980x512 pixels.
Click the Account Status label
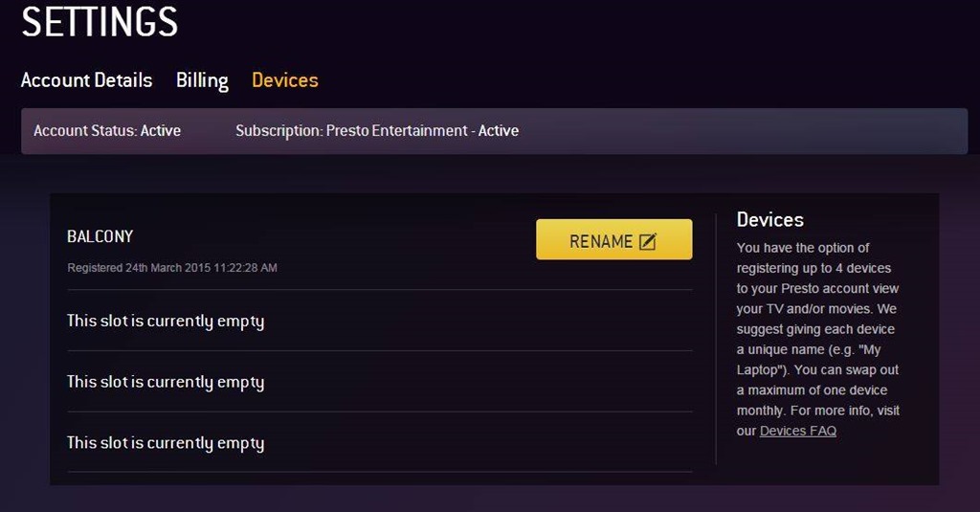tap(107, 131)
